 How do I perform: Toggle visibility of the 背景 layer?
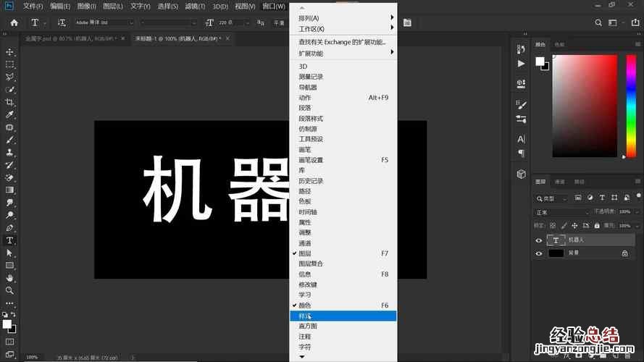click(538, 253)
